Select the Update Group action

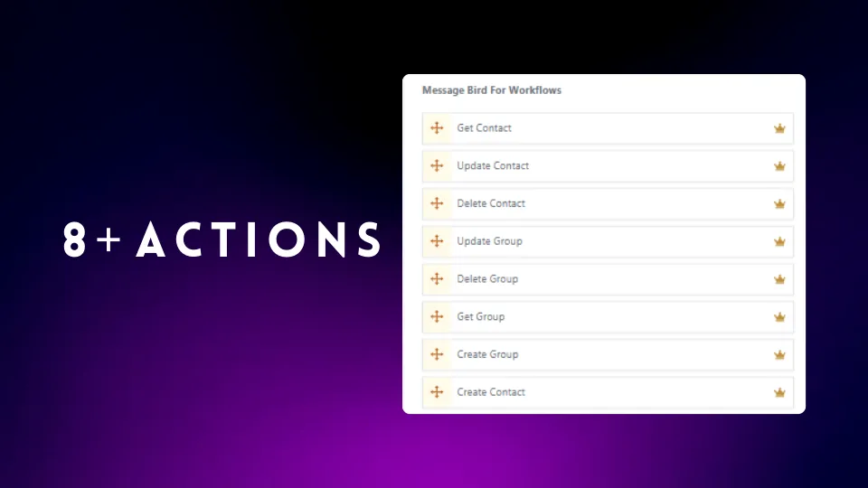(608, 241)
